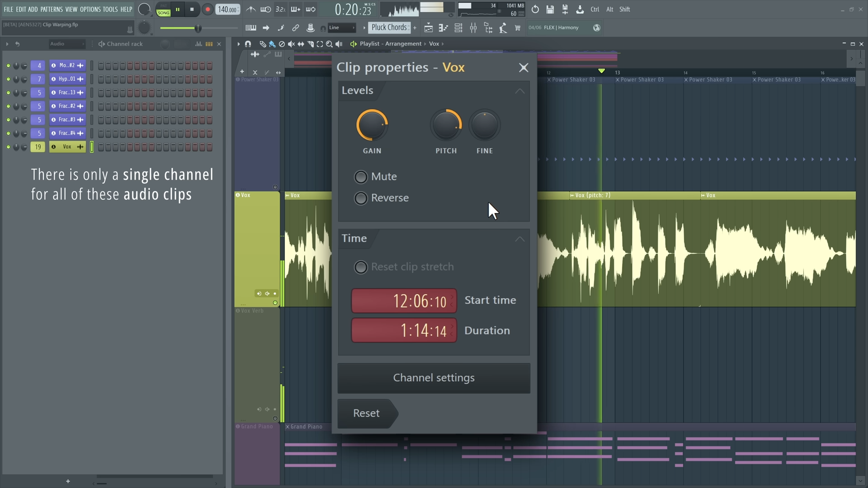Toggle the recording countdown icon

pyautogui.click(x=280, y=9)
